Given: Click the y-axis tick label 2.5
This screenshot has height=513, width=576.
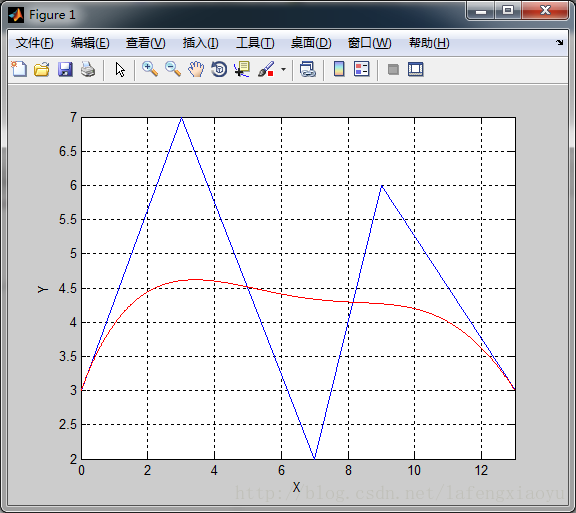Looking at the screenshot, I should [x=68, y=424].
